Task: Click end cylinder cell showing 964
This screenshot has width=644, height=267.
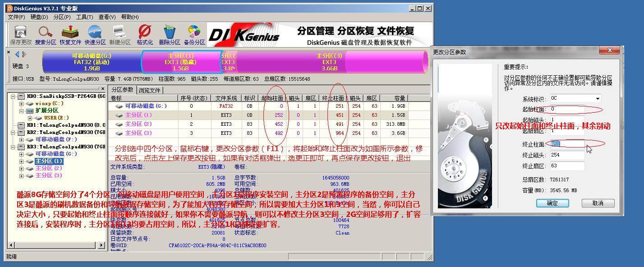Action: click(333, 133)
